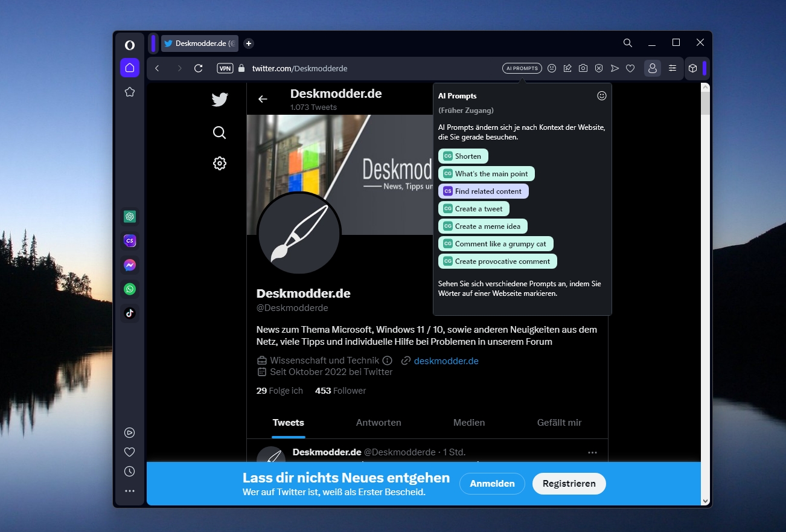786x532 pixels.
Task: Switch to the Antworten tab
Action: pyautogui.click(x=379, y=423)
